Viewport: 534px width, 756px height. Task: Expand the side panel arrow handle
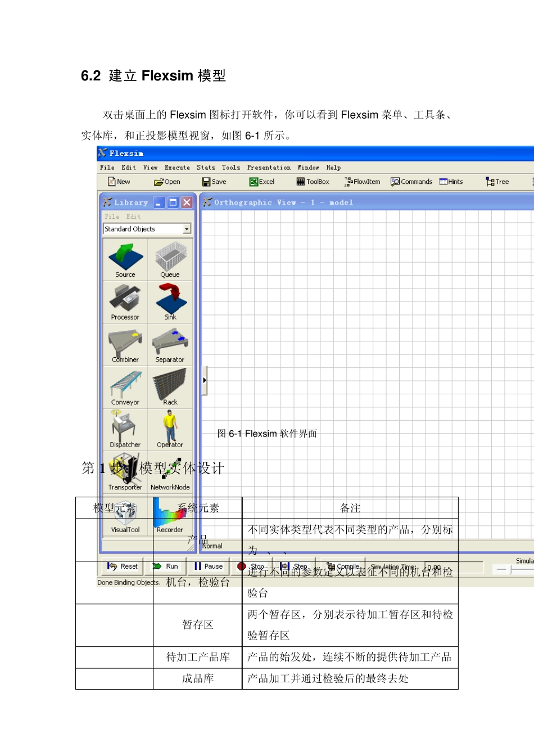(x=205, y=380)
